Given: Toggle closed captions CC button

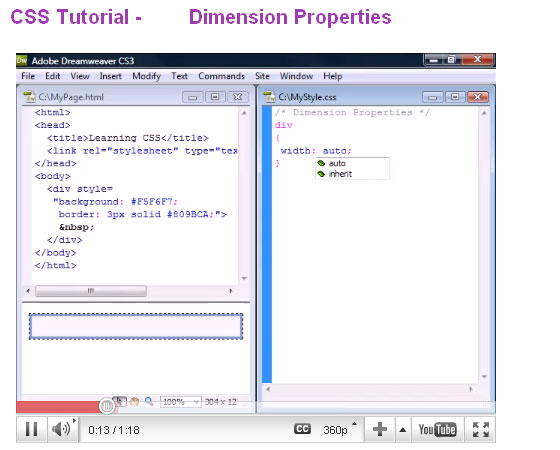Looking at the screenshot, I should pyautogui.click(x=302, y=429).
